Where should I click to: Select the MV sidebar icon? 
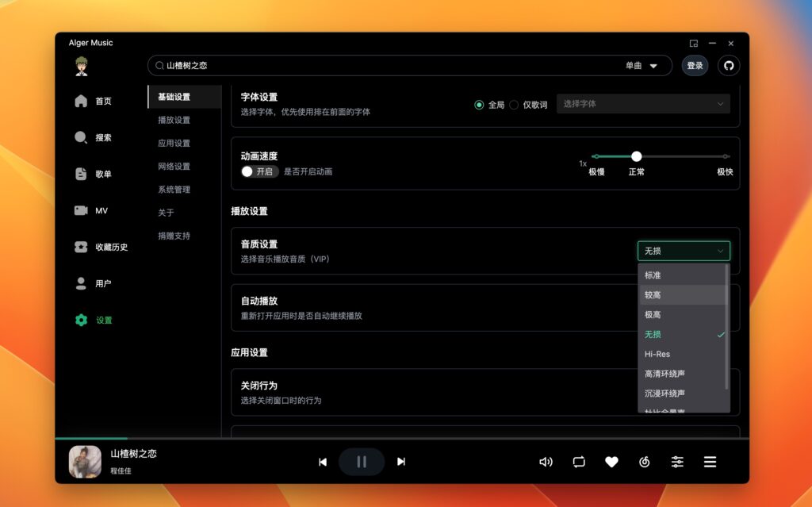click(x=80, y=210)
